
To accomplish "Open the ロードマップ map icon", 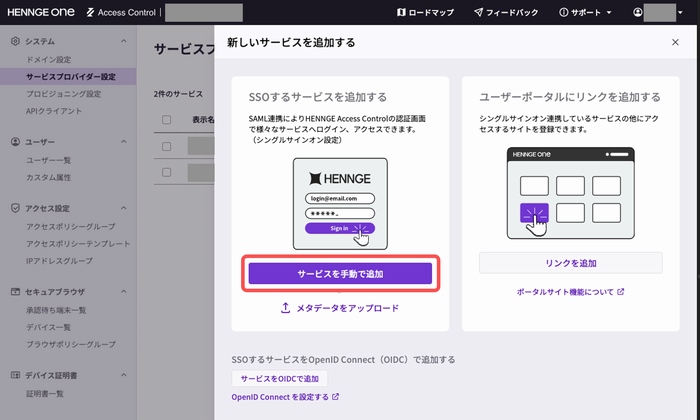I will (401, 12).
